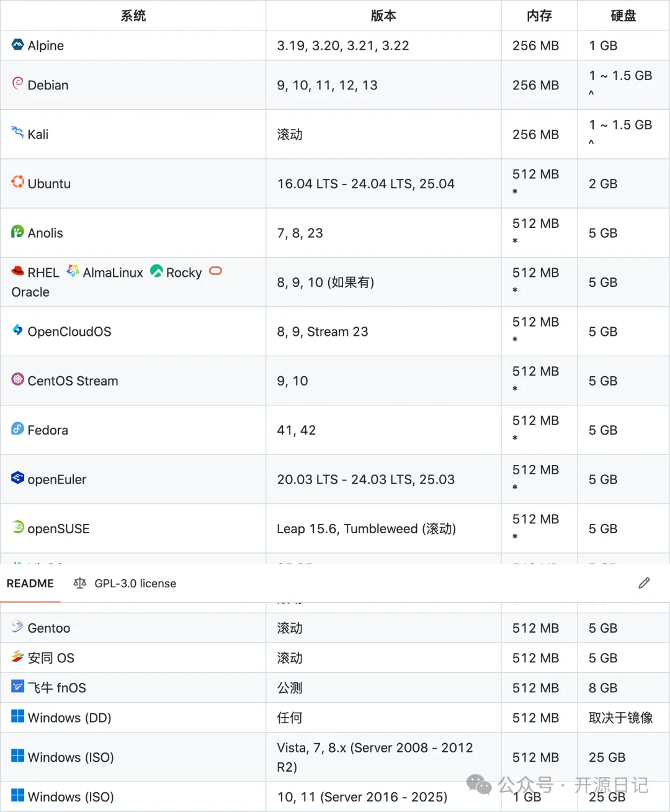Viewport: 670px width, 812px height.
Task: Click the 飞牛 fnOS logo icon
Action: (17, 687)
